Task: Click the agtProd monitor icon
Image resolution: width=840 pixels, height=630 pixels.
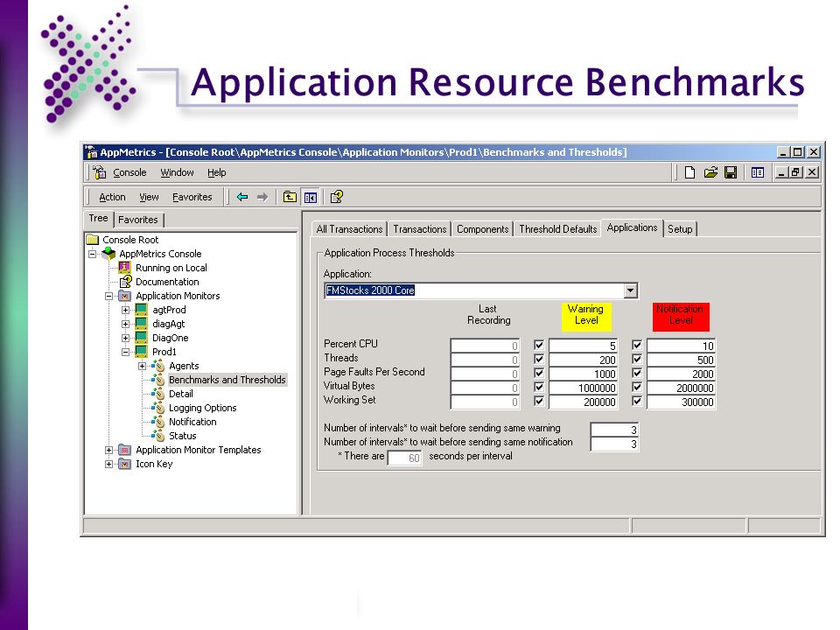Action: pyautogui.click(x=142, y=310)
